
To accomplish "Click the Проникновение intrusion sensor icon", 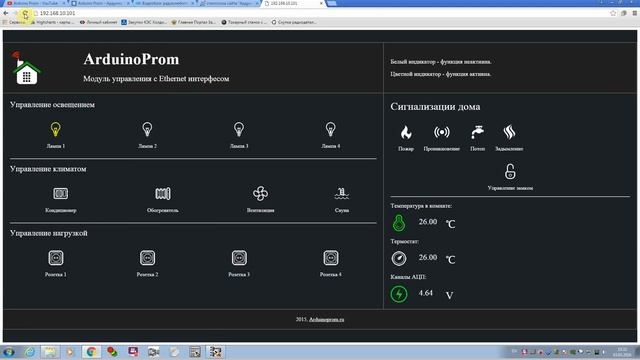I will [x=442, y=132].
